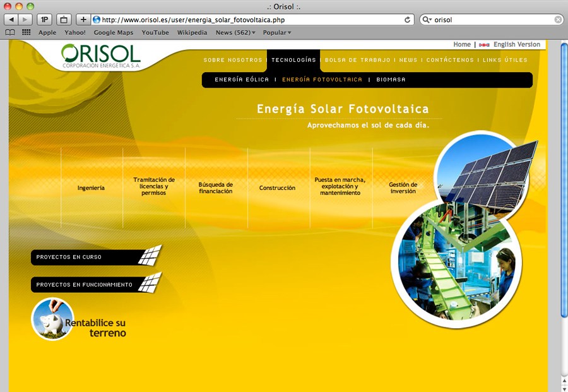The width and height of the screenshot is (568, 392).
Task: Show Top Sites grid icon
Action: pos(26,32)
